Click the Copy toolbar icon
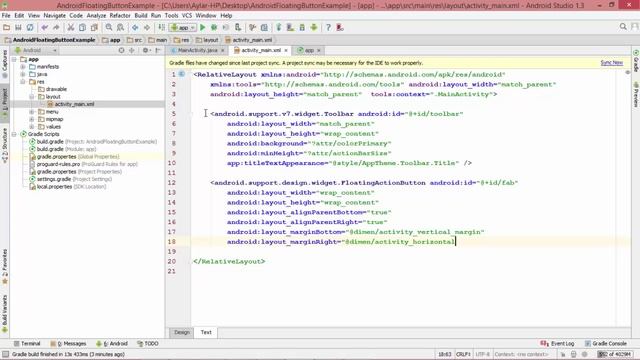This screenshot has width=640, height=360. (x=82, y=27)
